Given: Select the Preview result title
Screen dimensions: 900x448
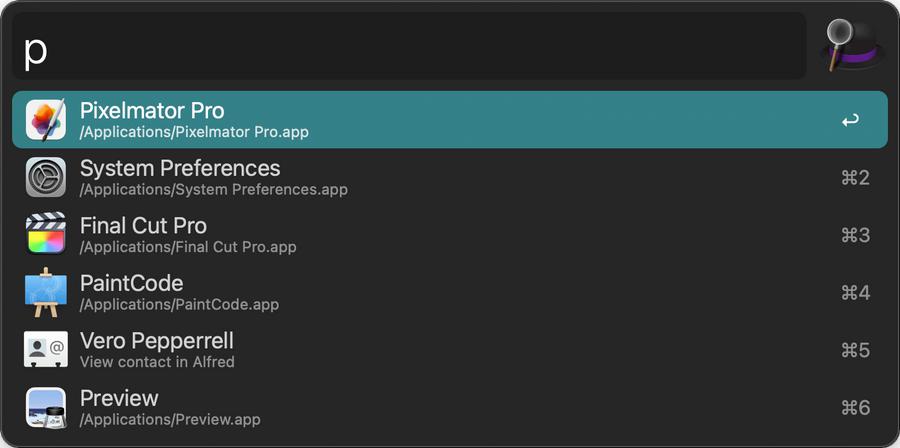Looking at the screenshot, I should point(119,398).
